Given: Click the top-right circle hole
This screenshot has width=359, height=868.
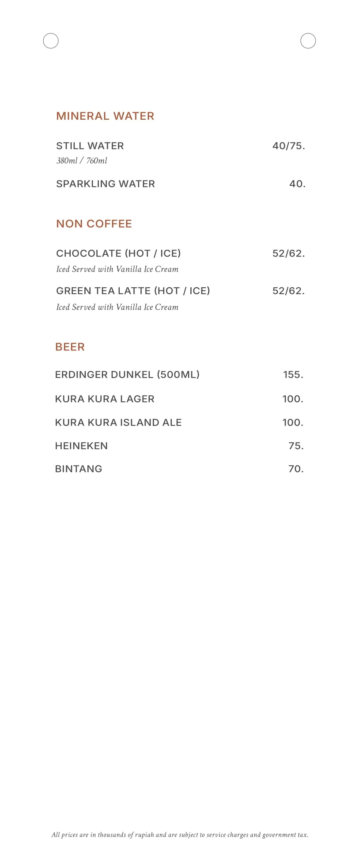Looking at the screenshot, I should pos(308,41).
